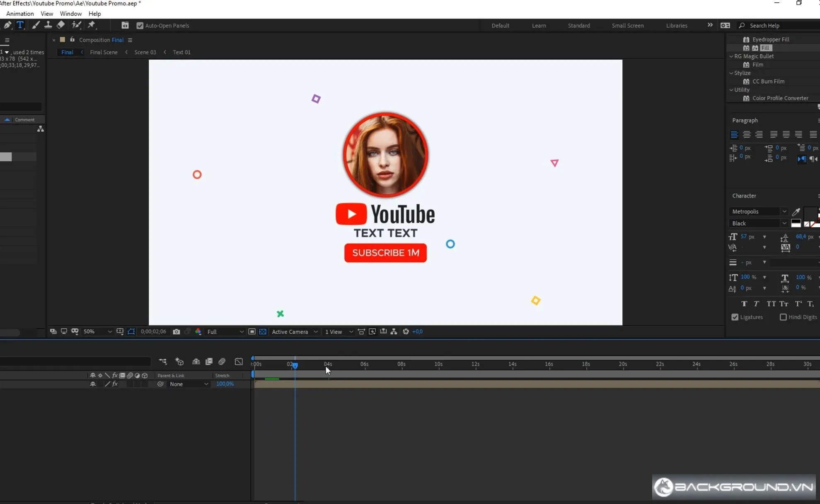Viewport: 820px width, 504px height.
Task: Open the Help menu
Action: tap(95, 14)
